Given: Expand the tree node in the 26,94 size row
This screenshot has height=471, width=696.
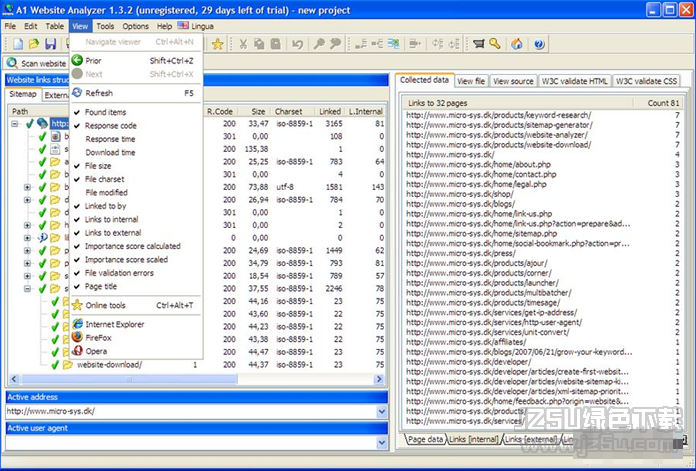Looking at the screenshot, I should coord(28,200).
